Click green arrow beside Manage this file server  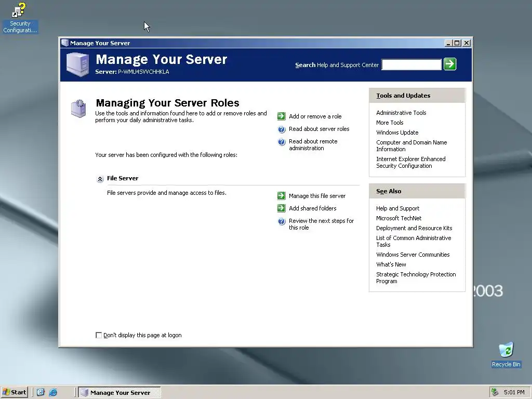pyautogui.click(x=281, y=195)
